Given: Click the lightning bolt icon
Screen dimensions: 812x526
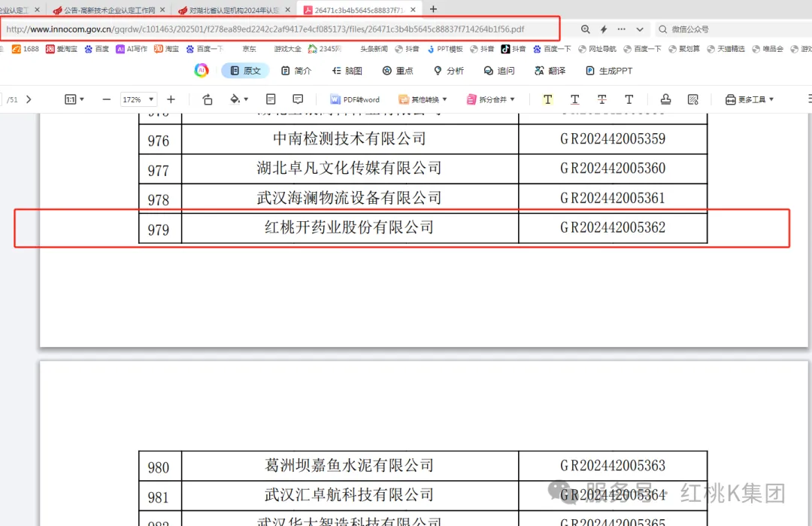Looking at the screenshot, I should tap(603, 29).
